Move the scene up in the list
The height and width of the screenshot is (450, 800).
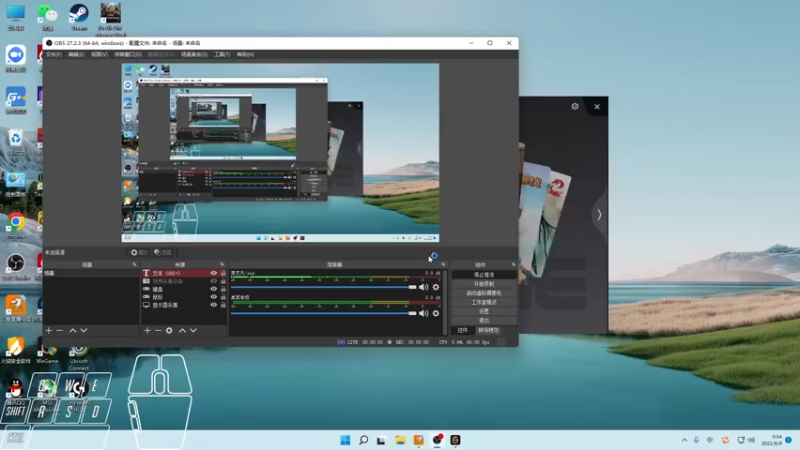(x=72, y=331)
